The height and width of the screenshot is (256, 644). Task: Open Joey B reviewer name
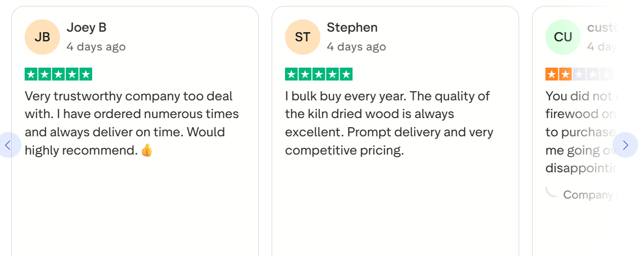coord(86,27)
